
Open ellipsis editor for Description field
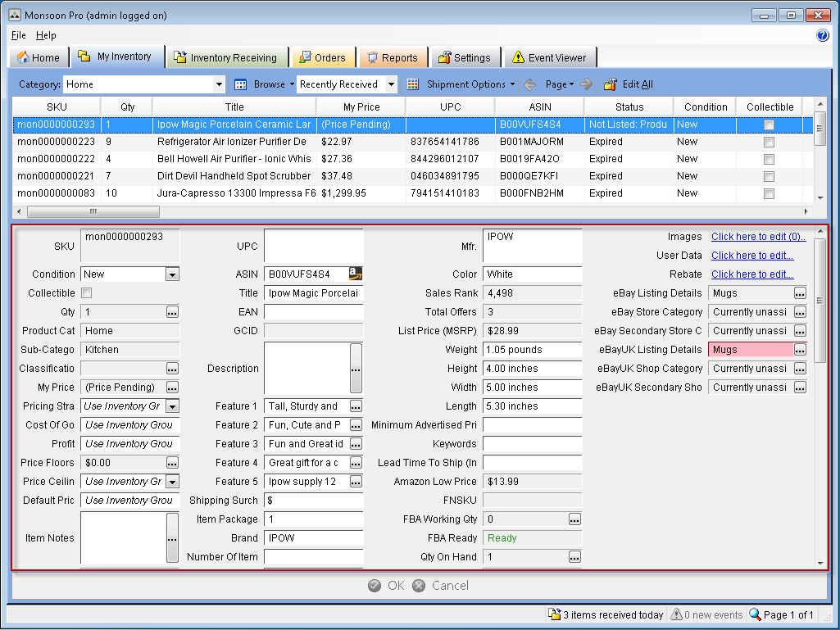pos(356,369)
